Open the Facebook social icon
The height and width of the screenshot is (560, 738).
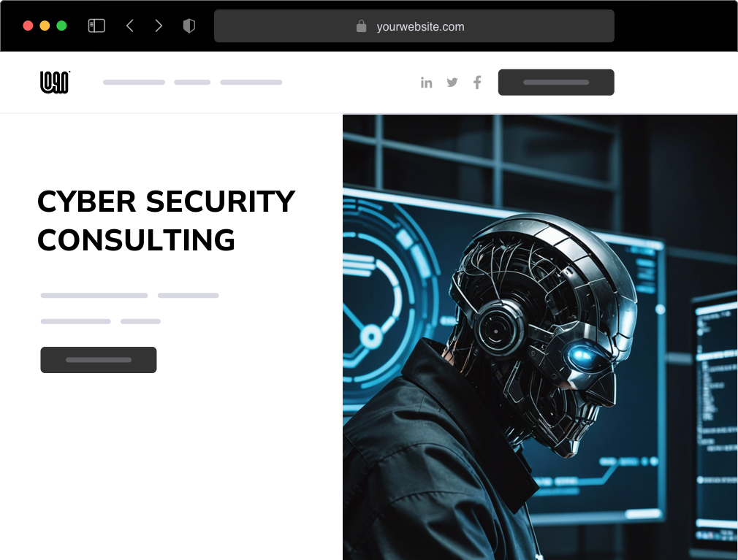(x=477, y=83)
